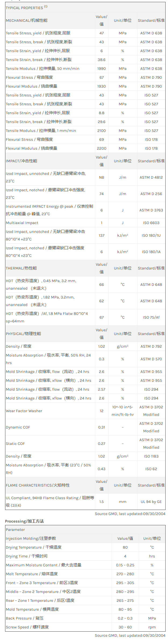Click the Screw Speed parameter label
Viewport: 168px width, 644px height.
click(27, 627)
